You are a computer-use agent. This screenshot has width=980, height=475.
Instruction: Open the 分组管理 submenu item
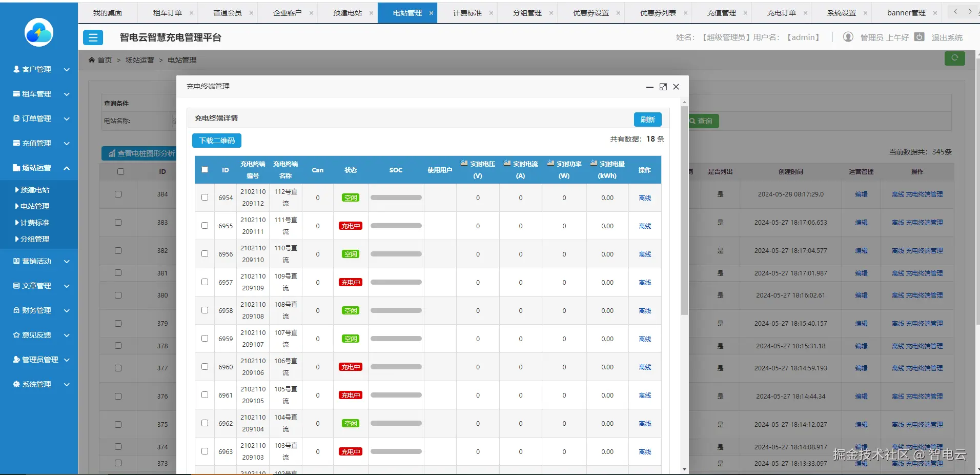point(35,239)
